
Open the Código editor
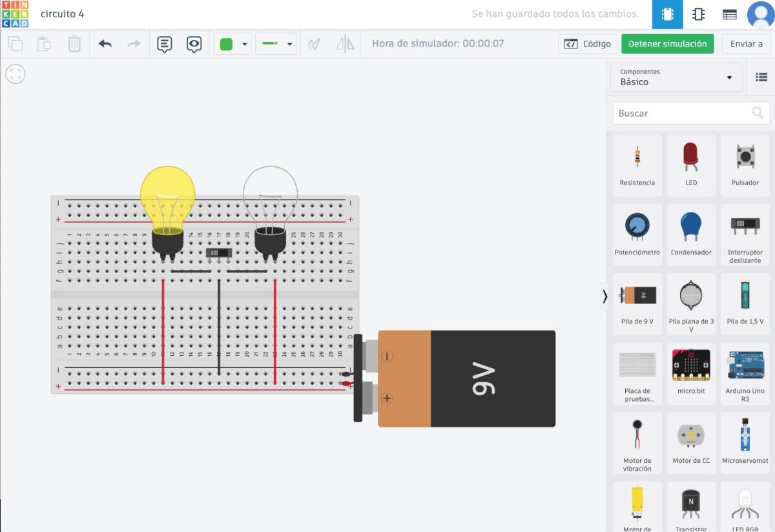tap(587, 44)
